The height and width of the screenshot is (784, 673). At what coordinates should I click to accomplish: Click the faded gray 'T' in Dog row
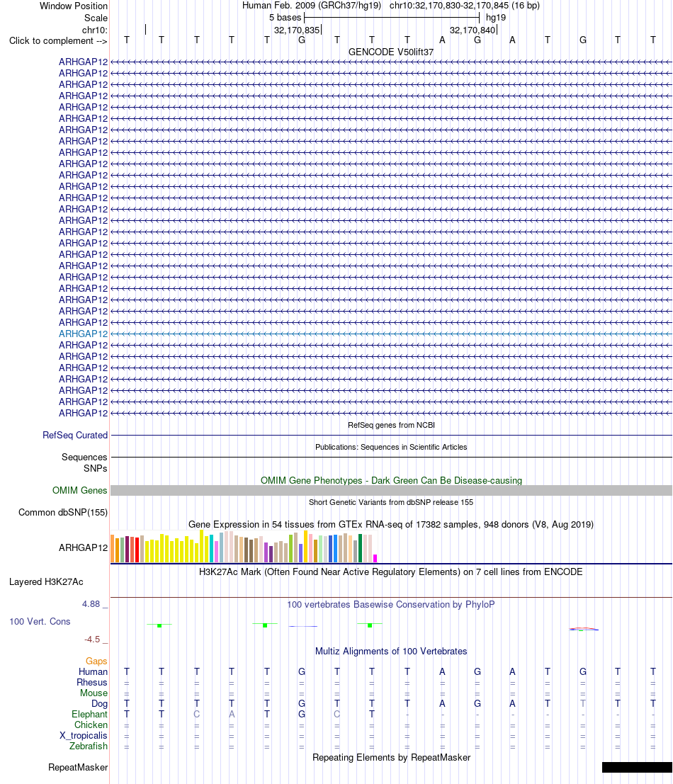pos(583,704)
